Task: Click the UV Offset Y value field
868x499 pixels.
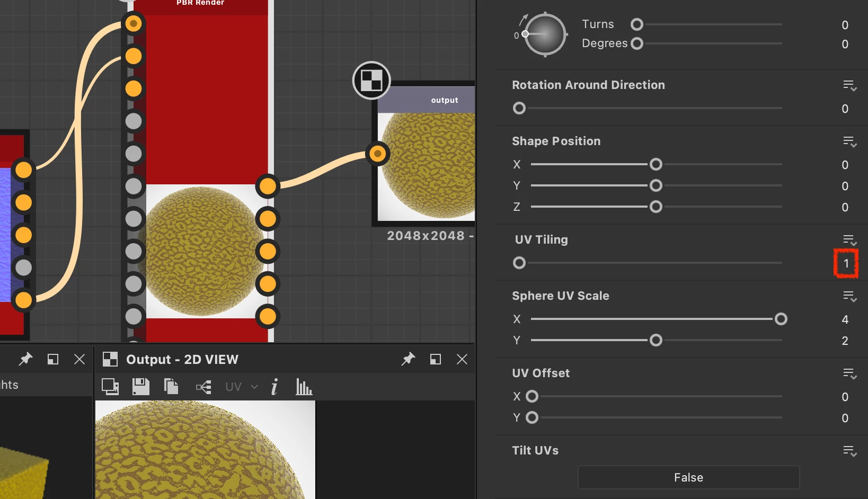Action: tap(845, 418)
